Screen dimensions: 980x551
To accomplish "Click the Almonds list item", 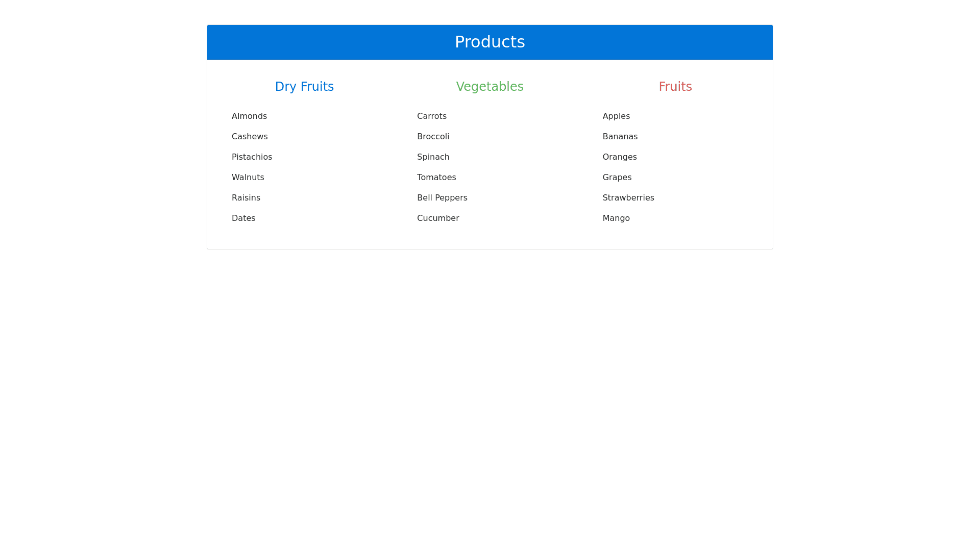I will (x=249, y=116).
